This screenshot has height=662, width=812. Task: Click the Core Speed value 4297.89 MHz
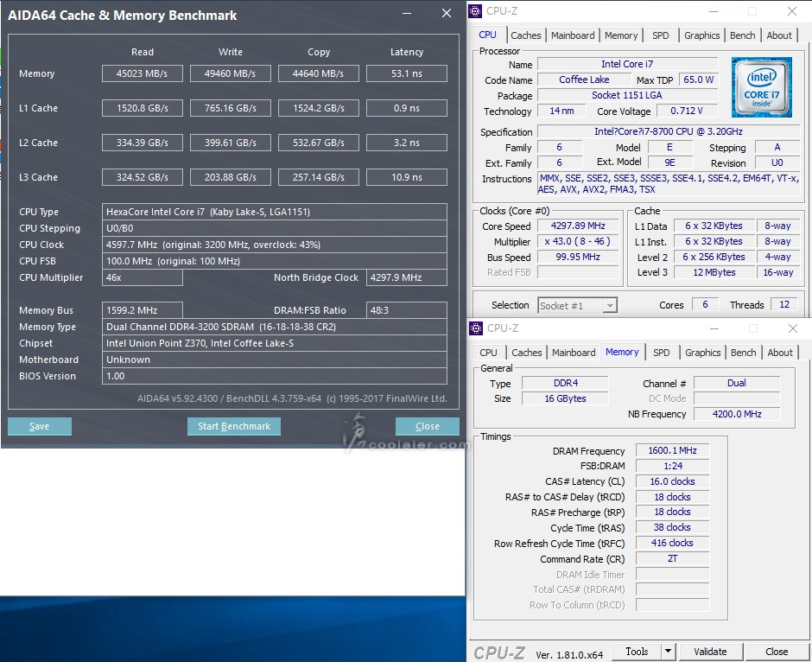click(x=577, y=226)
